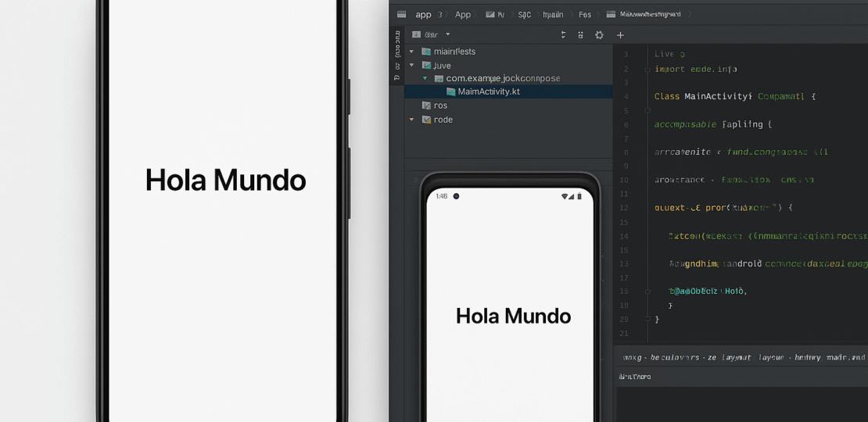Click the expand/collapse all arrows icon
The image size is (868, 422).
(x=563, y=35)
